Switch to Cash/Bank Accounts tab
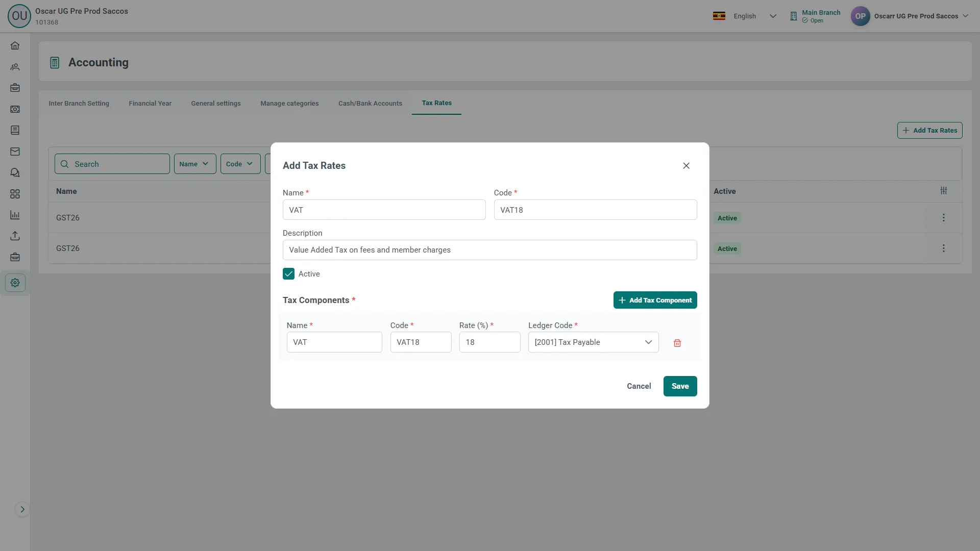Image resolution: width=980 pixels, height=551 pixels. [x=370, y=104]
